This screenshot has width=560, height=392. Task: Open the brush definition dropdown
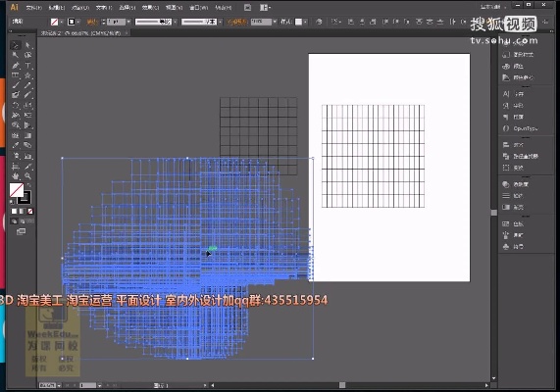221,22
